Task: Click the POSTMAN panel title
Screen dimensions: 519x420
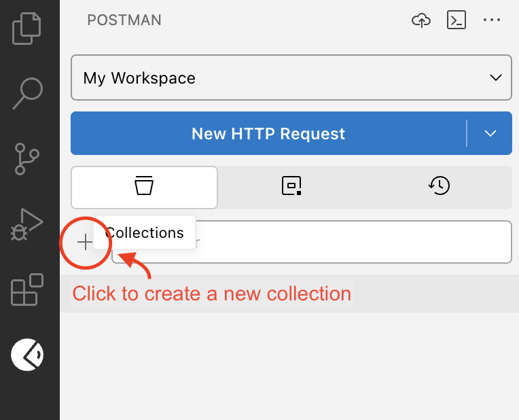Action: [x=124, y=20]
